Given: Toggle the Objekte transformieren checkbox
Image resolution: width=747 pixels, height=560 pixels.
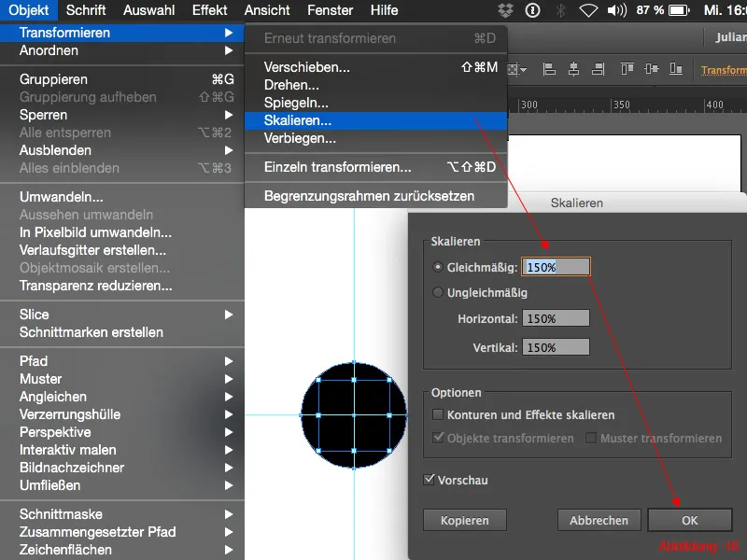Looking at the screenshot, I should pos(437,437).
